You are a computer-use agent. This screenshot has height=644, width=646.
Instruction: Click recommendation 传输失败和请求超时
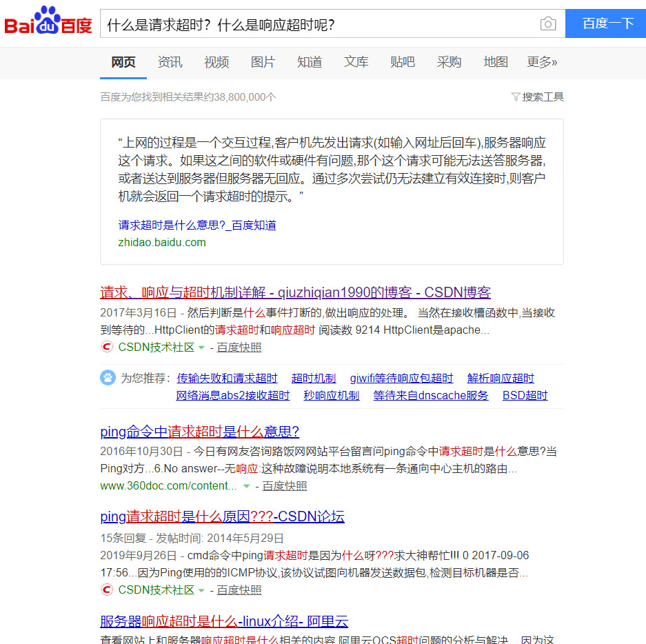(x=227, y=378)
